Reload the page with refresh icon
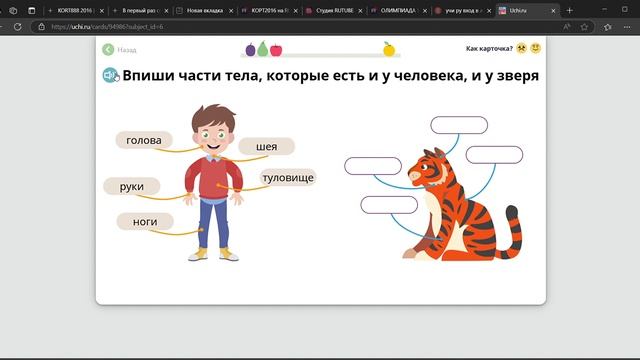 click(x=18, y=27)
